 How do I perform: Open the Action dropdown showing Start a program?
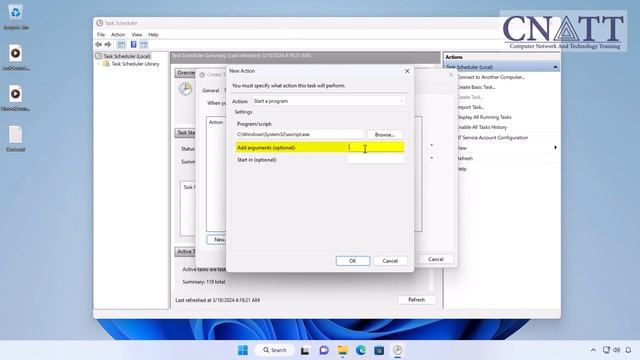point(328,101)
